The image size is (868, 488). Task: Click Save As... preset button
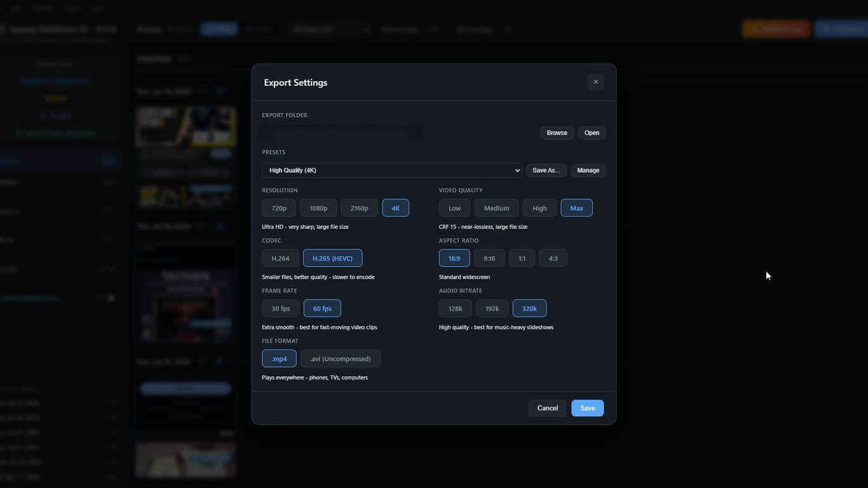click(546, 170)
